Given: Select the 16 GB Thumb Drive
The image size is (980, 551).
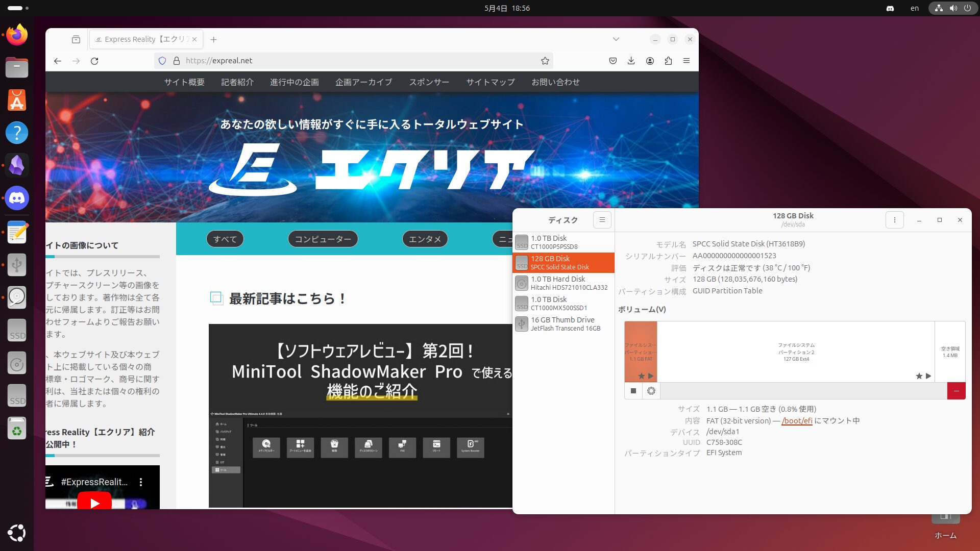Looking at the screenshot, I should pyautogui.click(x=563, y=324).
